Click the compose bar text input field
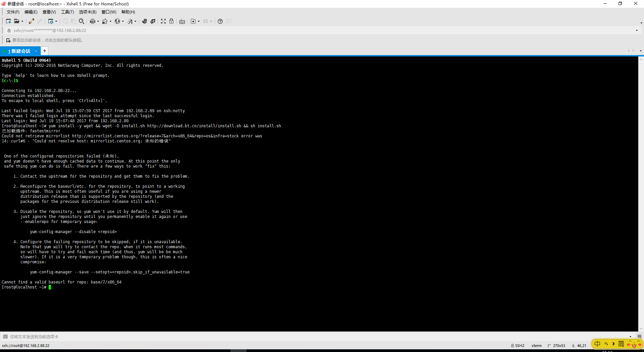This screenshot has height=352, width=644. click(x=319, y=337)
